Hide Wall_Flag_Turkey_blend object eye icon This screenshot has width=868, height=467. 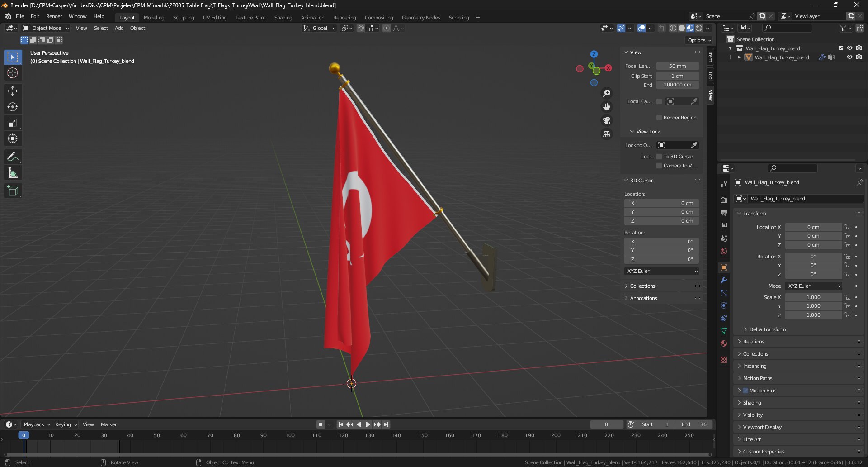(x=849, y=57)
